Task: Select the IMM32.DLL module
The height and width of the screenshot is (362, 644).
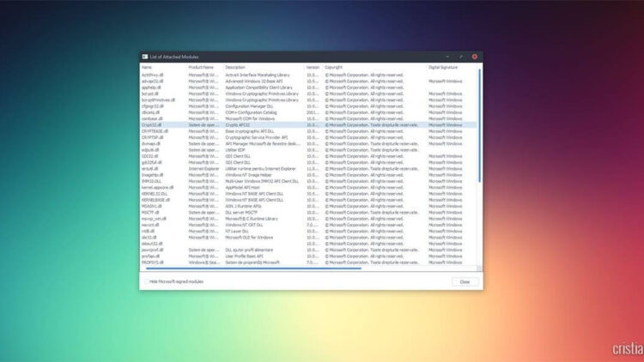Action: [151, 181]
